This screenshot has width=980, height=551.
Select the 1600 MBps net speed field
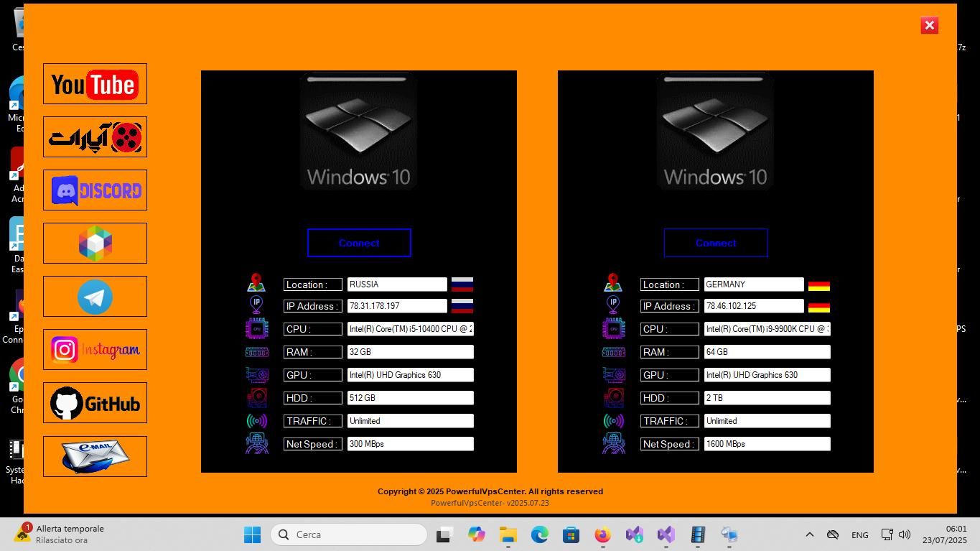[767, 444]
